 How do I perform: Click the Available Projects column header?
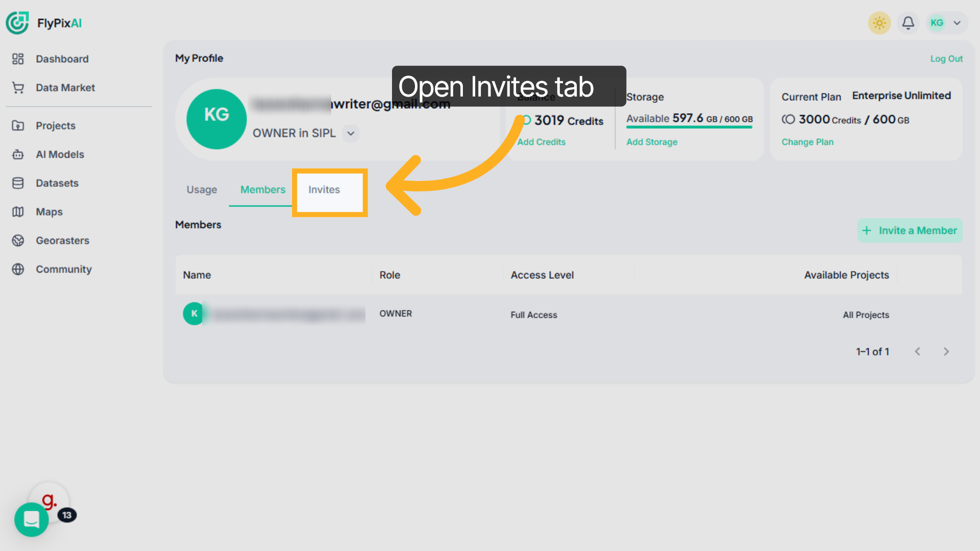click(x=846, y=275)
